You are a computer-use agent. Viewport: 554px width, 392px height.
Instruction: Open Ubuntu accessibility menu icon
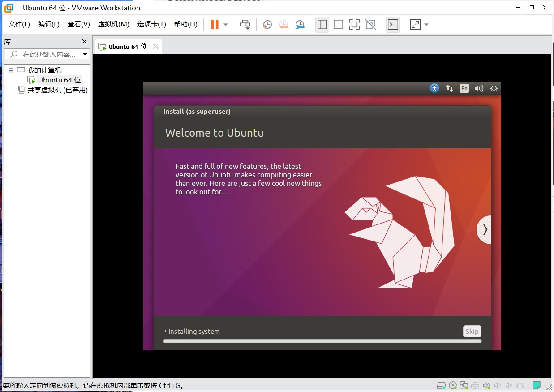[434, 88]
